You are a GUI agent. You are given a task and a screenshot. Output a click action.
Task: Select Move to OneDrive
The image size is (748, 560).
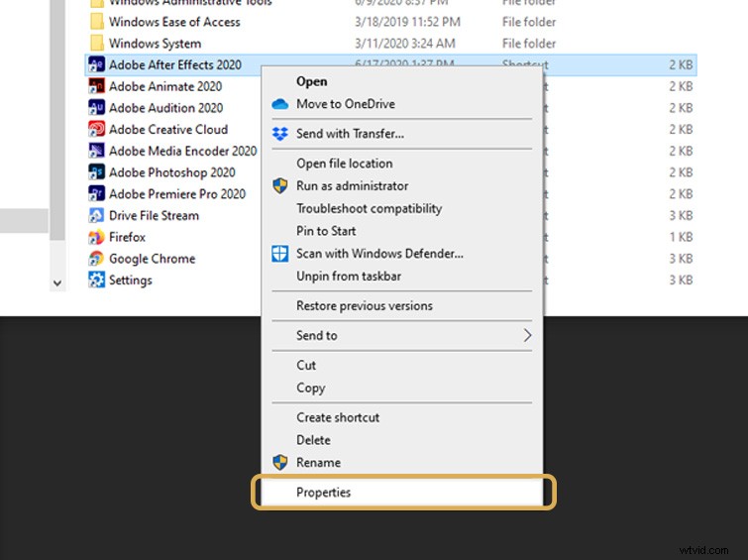346,104
